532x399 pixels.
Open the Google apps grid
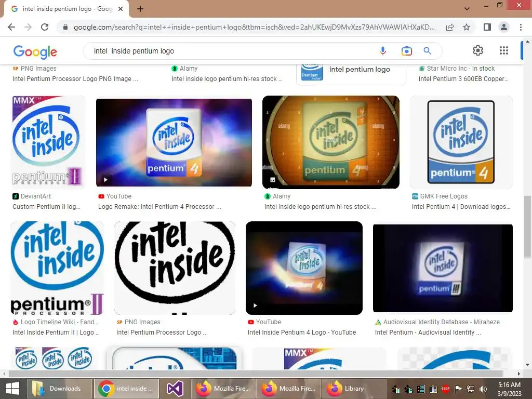[x=504, y=50]
